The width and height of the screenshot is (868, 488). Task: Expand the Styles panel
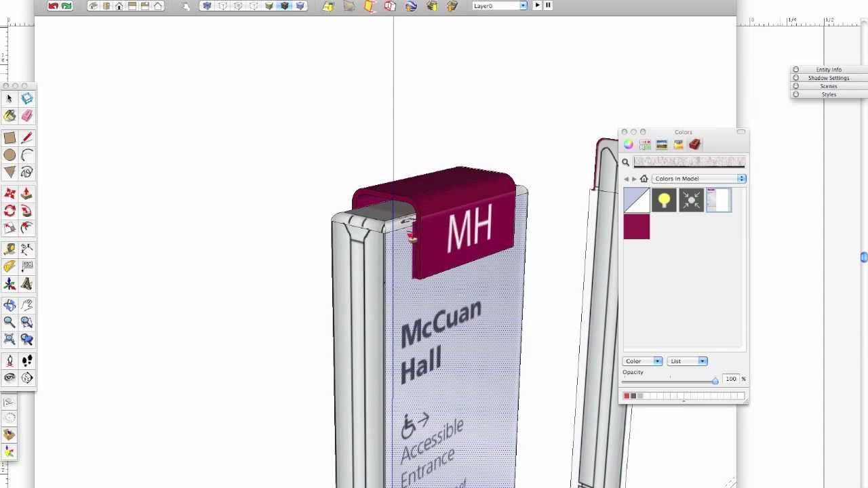click(828, 94)
